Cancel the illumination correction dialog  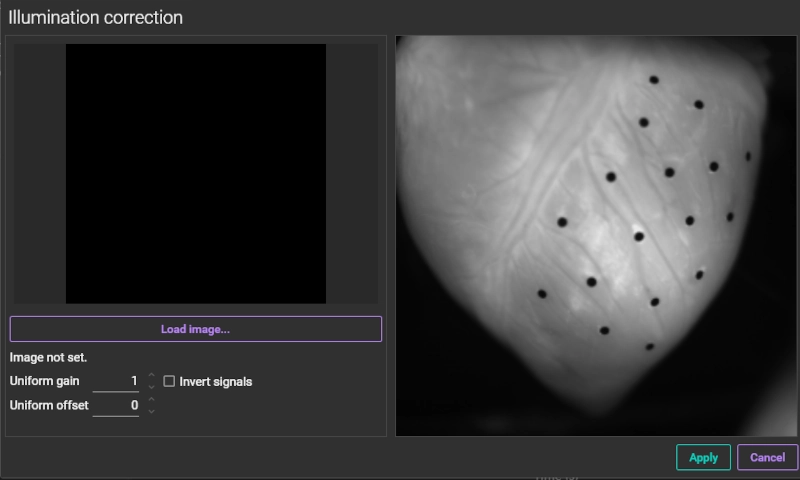point(767,457)
